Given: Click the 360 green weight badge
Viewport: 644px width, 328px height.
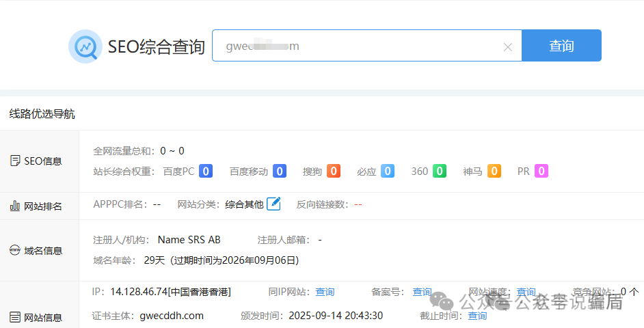Looking at the screenshot, I should (440, 171).
